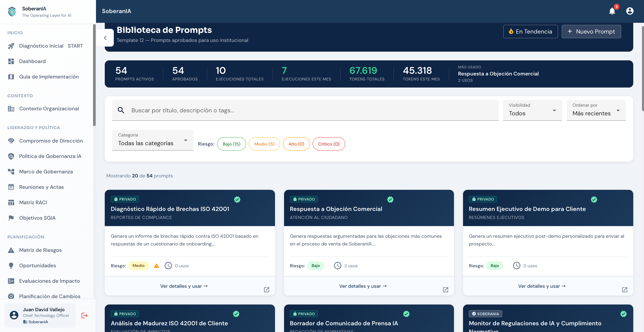644x332 pixels.
Task: Click Ver detalles y usar on Diagnóstico Rápido card
Action: pyautogui.click(x=184, y=286)
